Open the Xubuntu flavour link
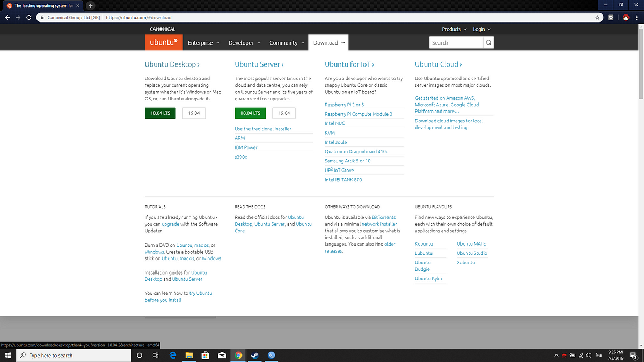This screenshot has width=644, height=362. point(466,262)
